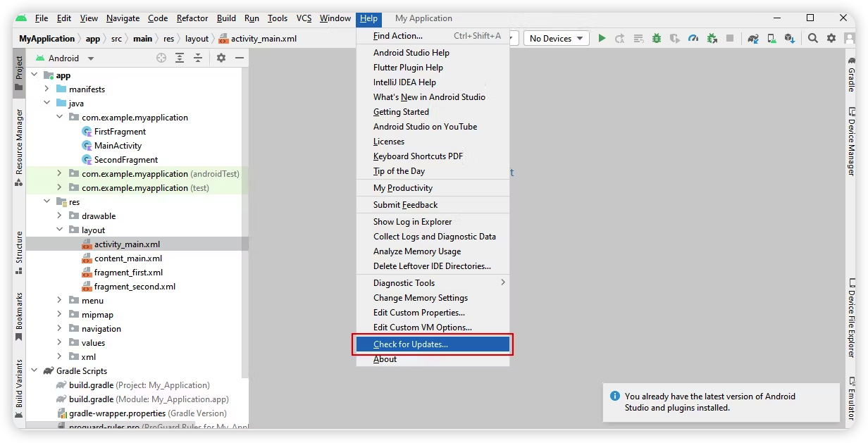Open Device Manager toolbar icon

[x=771, y=39]
